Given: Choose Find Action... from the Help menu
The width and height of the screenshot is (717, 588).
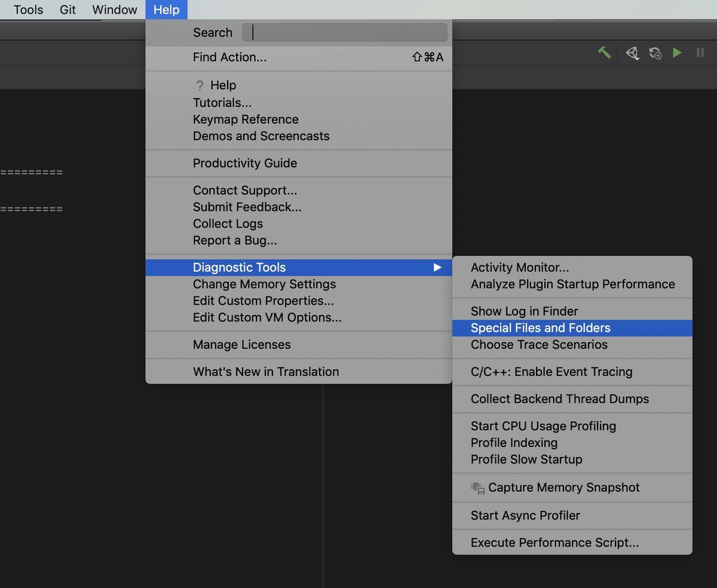Looking at the screenshot, I should 299,57.
